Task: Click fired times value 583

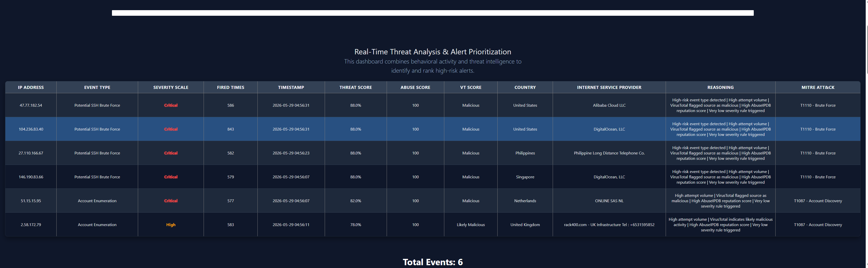Action: click(x=231, y=225)
